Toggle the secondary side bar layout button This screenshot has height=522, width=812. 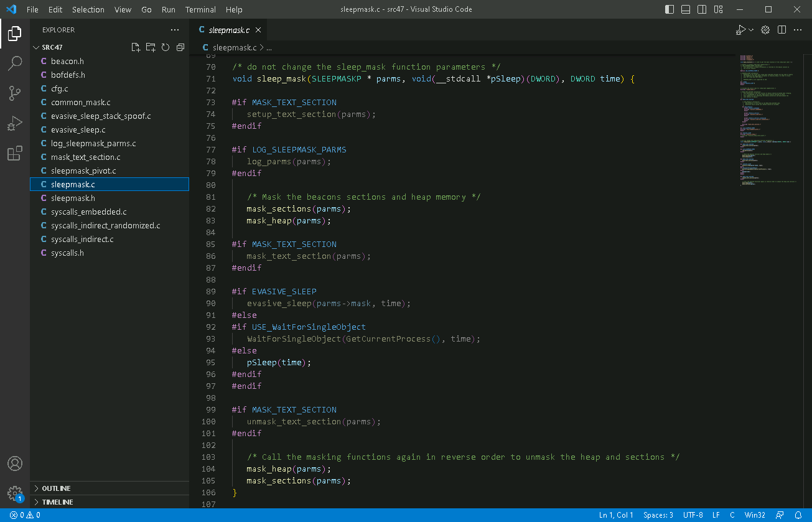point(702,9)
